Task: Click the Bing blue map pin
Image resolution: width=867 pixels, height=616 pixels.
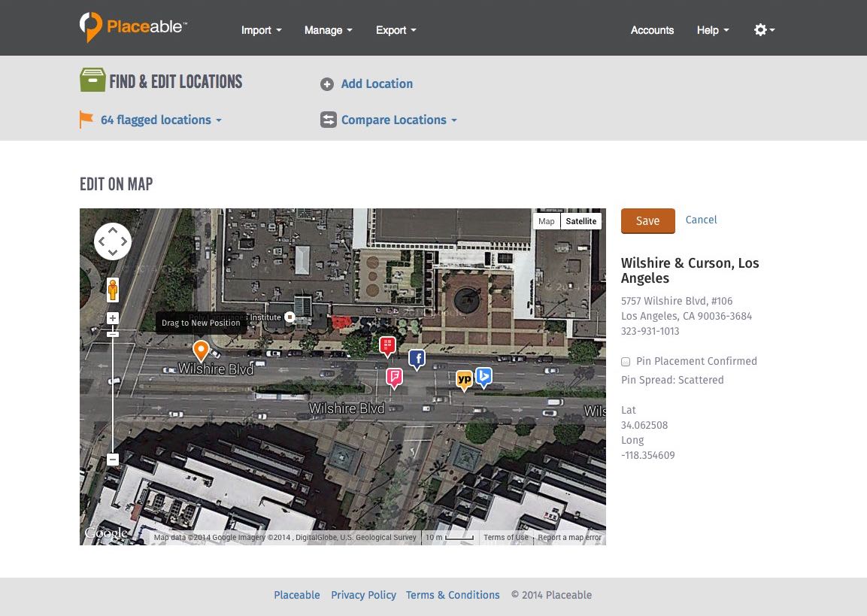Action: (484, 375)
